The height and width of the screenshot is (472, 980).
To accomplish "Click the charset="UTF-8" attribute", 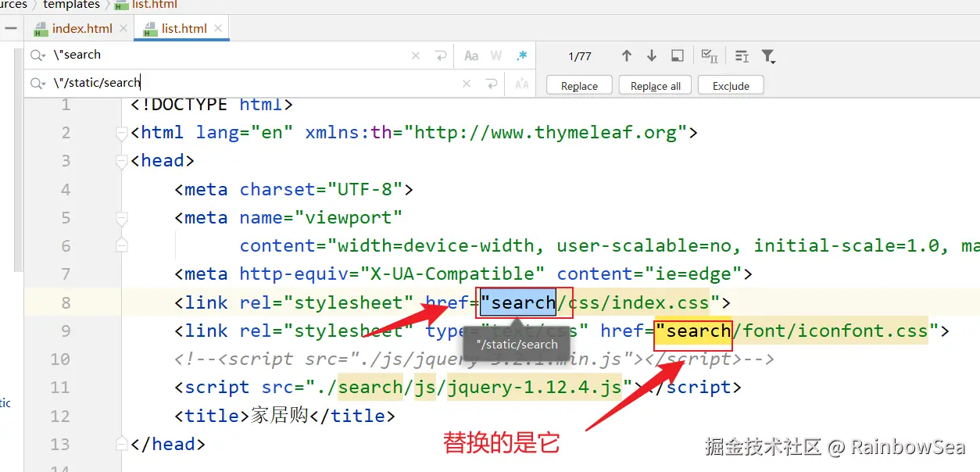I will click(x=321, y=189).
